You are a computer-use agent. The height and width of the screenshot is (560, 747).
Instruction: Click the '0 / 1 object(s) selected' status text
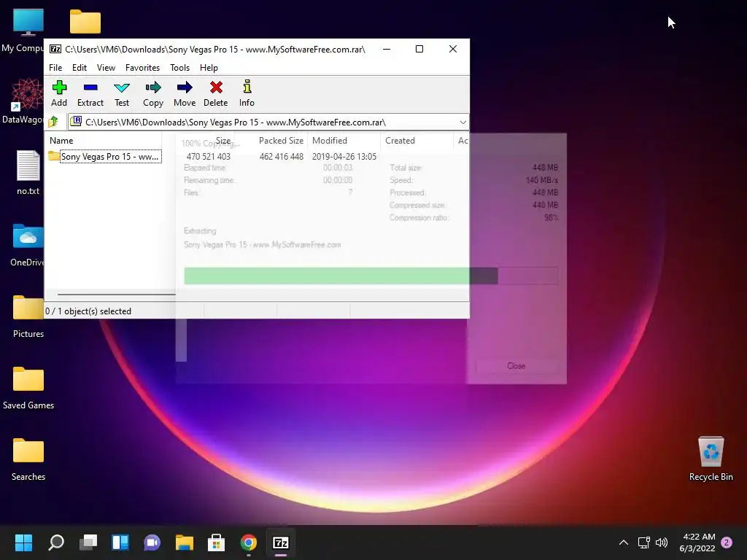tap(88, 311)
